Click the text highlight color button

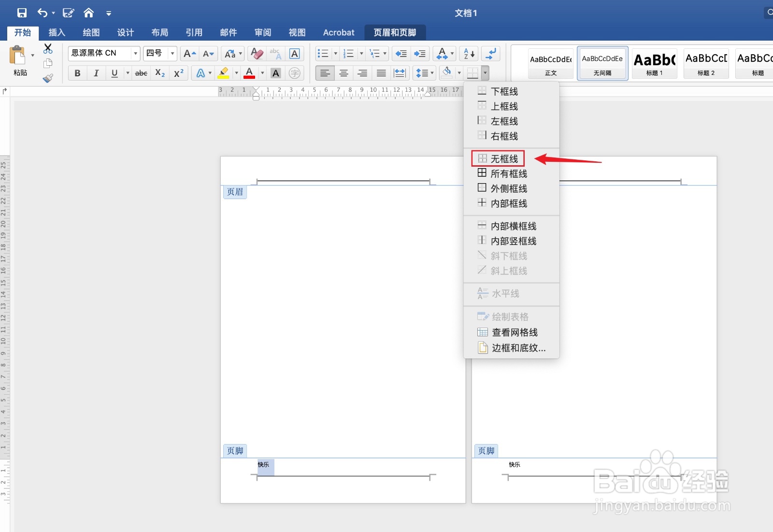click(x=223, y=73)
